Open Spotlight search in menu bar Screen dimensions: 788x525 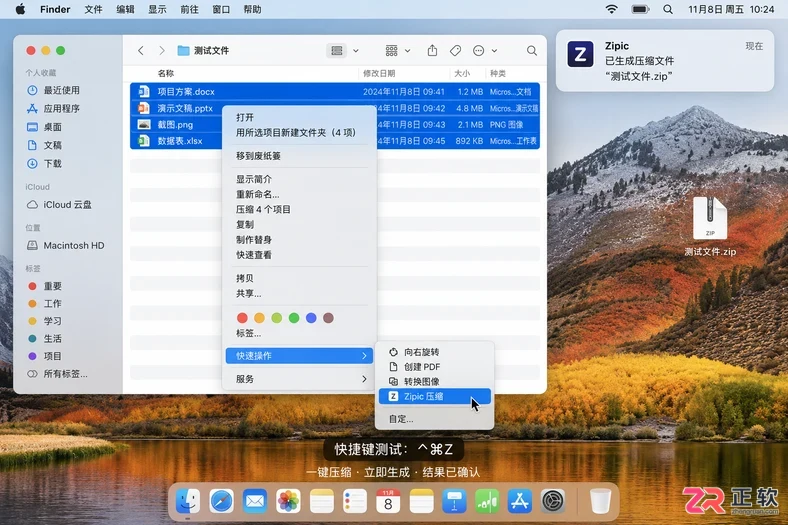point(668,9)
